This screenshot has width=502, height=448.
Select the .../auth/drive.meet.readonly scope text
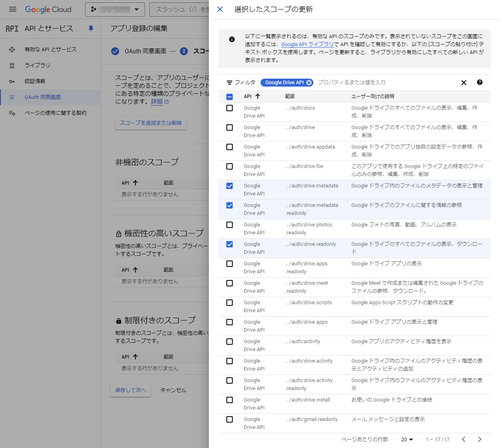(307, 287)
